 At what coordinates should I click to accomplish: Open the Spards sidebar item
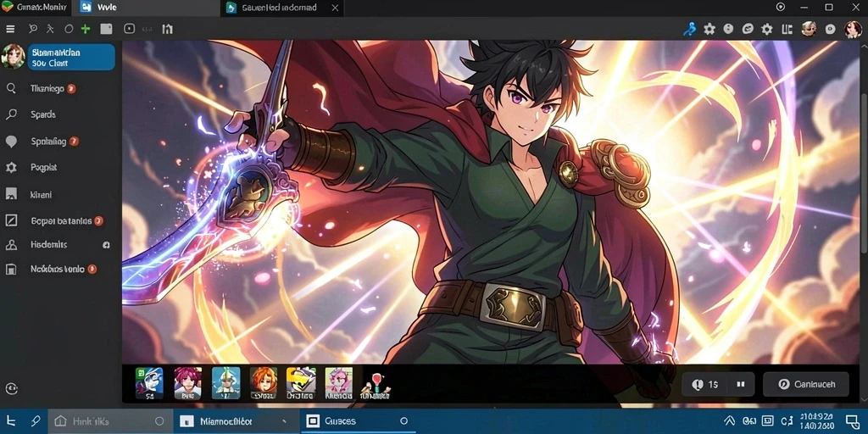click(x=42, y=114)
